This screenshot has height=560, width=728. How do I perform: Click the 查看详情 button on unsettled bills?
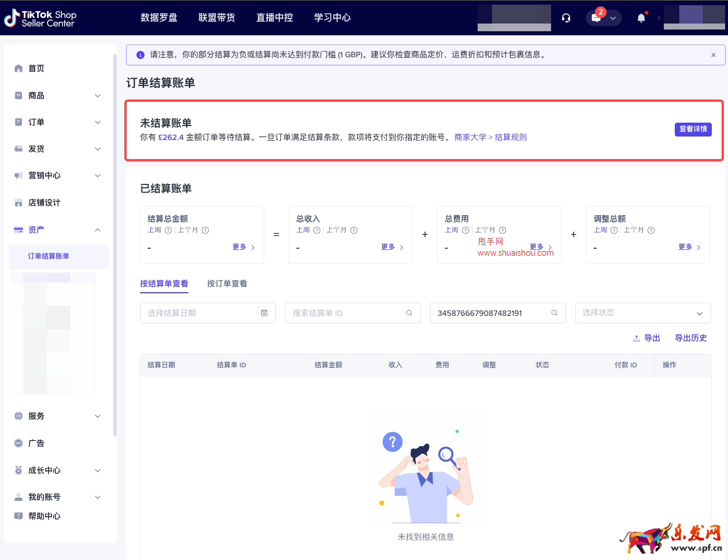point(693,130)
